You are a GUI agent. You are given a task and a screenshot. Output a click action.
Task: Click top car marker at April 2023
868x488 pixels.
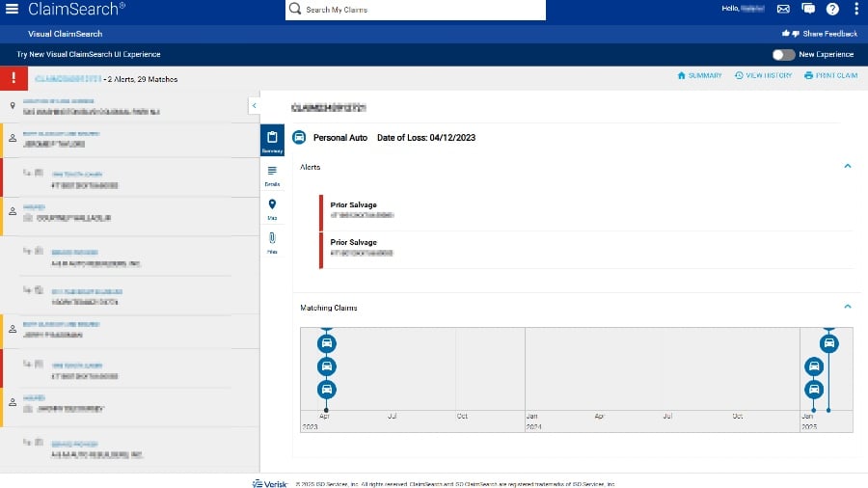[327, 343]
